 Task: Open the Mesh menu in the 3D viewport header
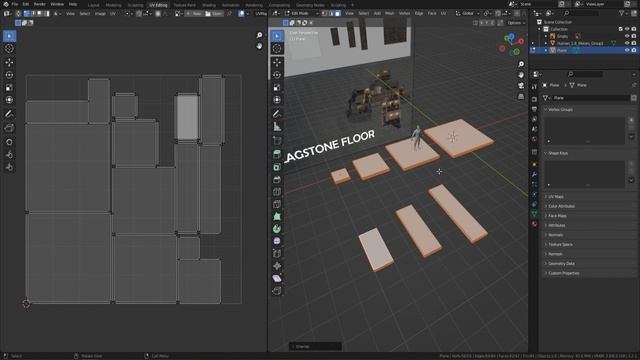(x=390, y=13)
